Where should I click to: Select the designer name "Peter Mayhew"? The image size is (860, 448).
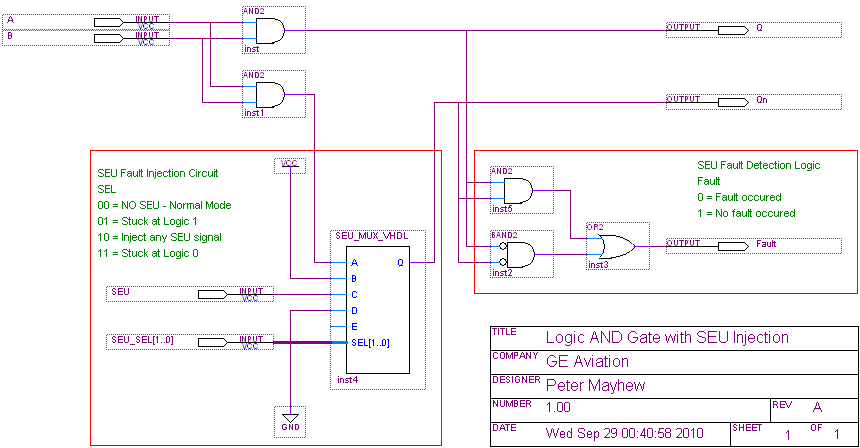click(x=598, y=386)
